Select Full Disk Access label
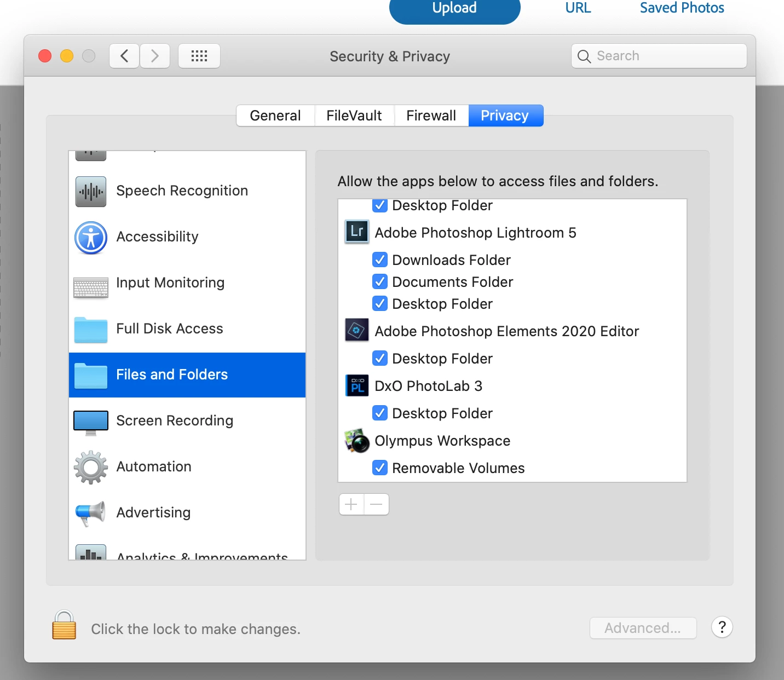This screenshot has width=784, height=680. [x=170, y=329]
